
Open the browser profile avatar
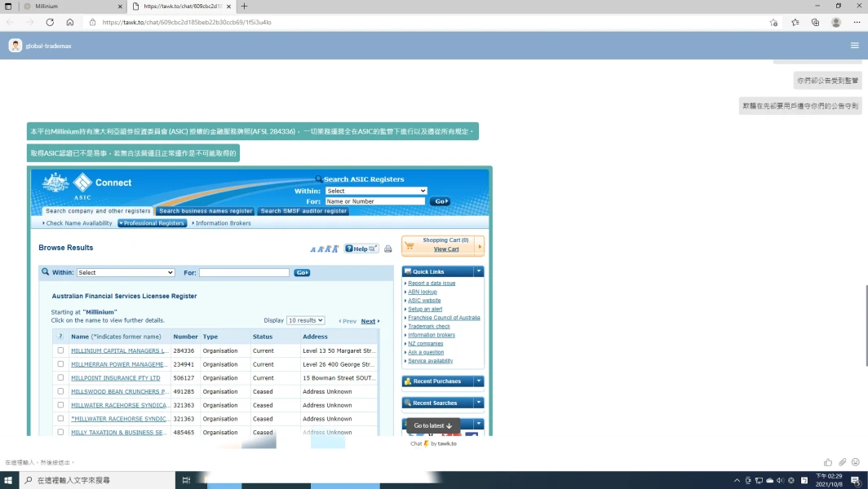(x=836, y=22)
